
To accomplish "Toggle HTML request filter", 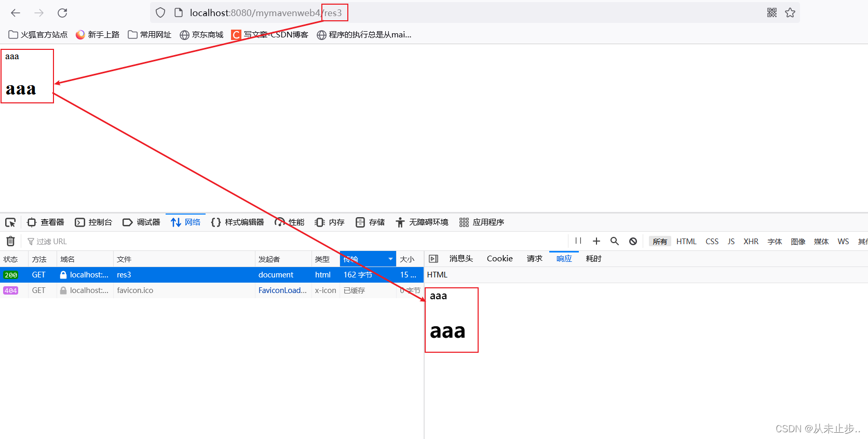I will coord(686,242).
